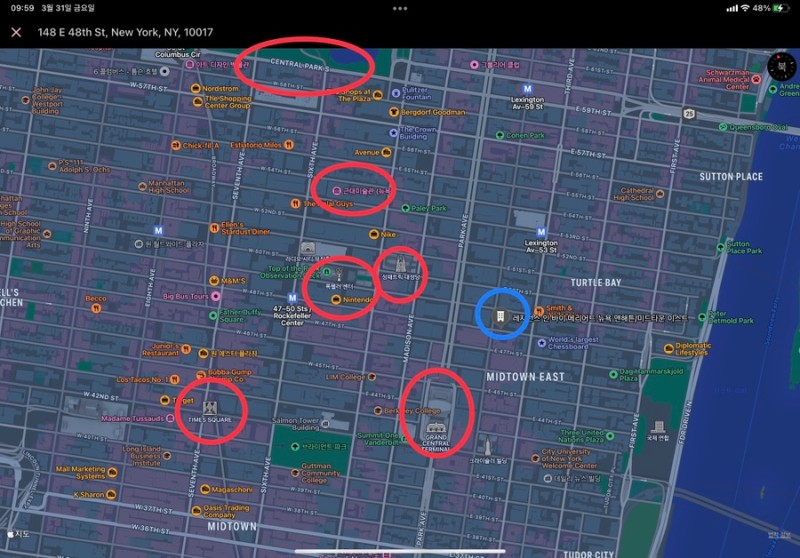Screen dimensions: 800x558
Task: Select the Avenue shop icon
Action: tap(386, 152)
